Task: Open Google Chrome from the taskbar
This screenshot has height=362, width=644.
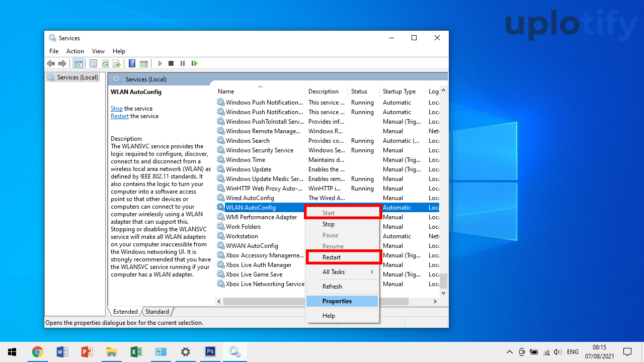Action: pyautogui.click(x=37, y=352)
